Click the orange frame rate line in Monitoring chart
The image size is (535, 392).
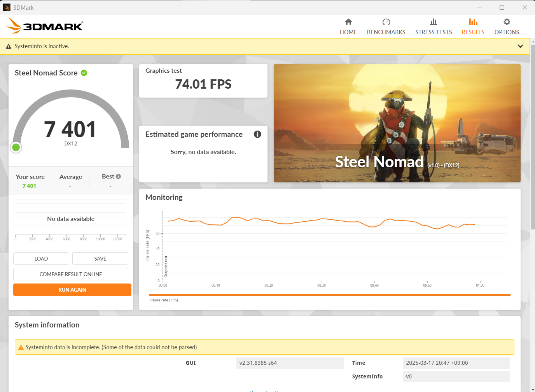point(322,219)
